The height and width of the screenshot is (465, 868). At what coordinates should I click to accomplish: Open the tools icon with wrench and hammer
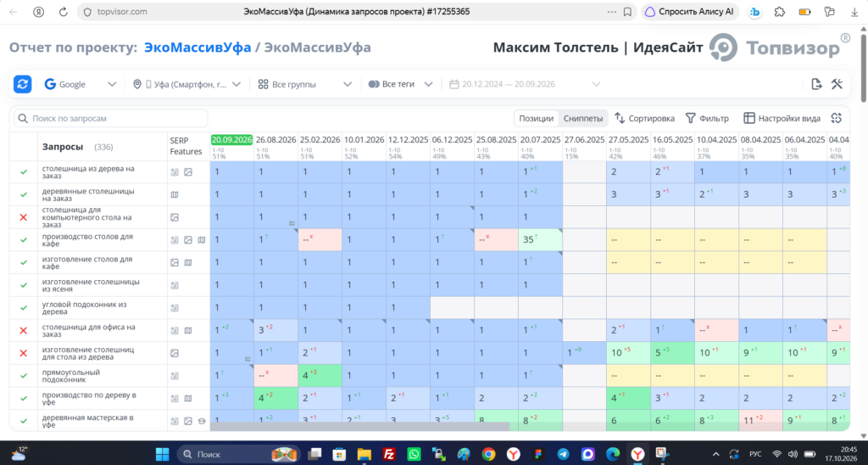[837, 84]
